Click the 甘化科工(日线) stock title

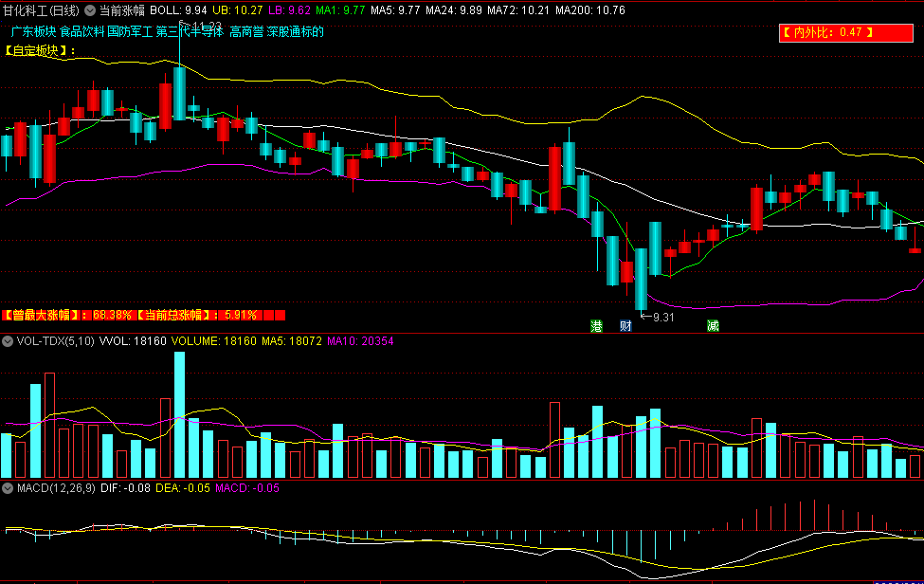click(x=42, y=10)
